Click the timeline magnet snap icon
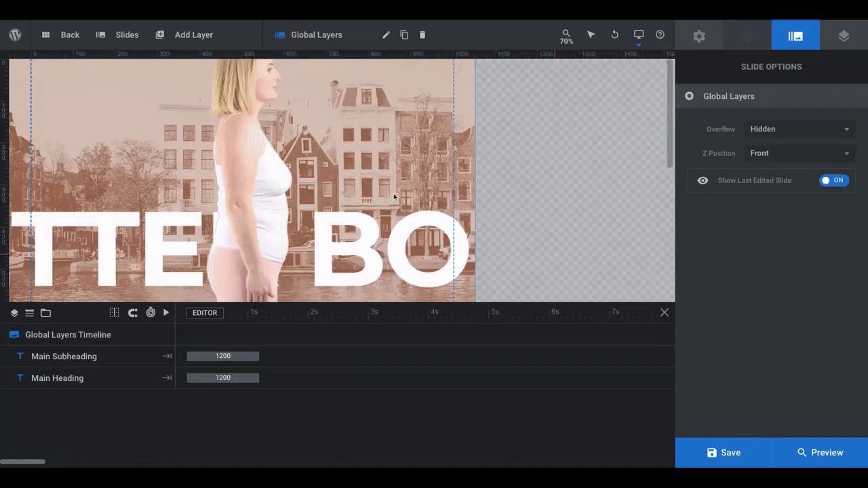 [x=133, y=312]
